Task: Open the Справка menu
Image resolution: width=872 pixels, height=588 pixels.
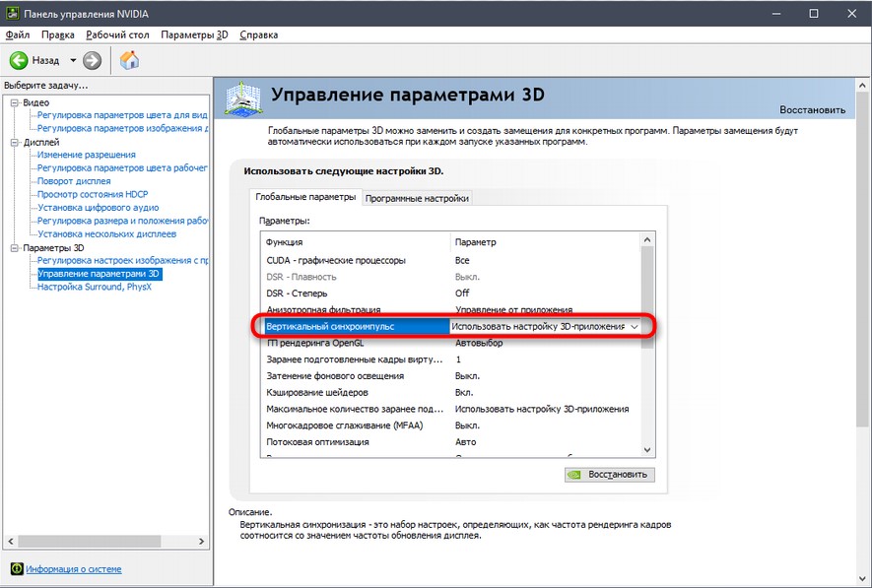Action: [258, 34]
